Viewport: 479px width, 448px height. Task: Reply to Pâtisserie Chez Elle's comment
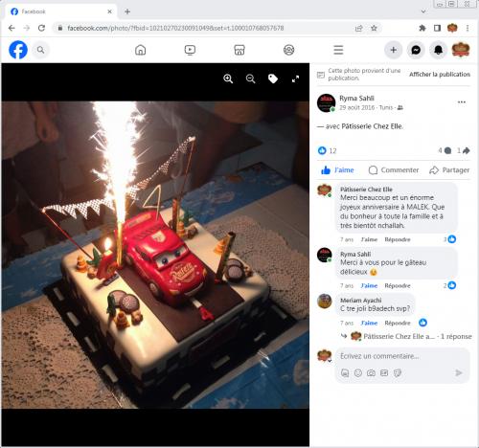398,239
